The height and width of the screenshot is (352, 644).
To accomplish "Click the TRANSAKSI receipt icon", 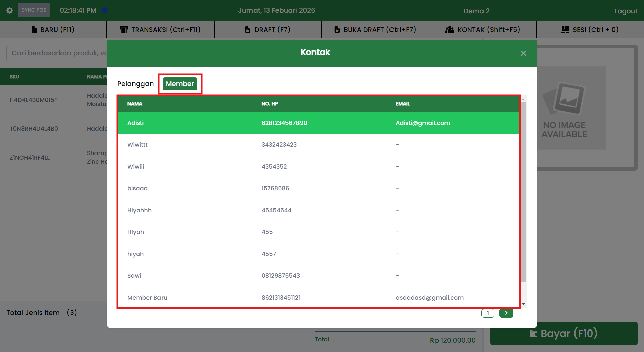I will 124,30.
